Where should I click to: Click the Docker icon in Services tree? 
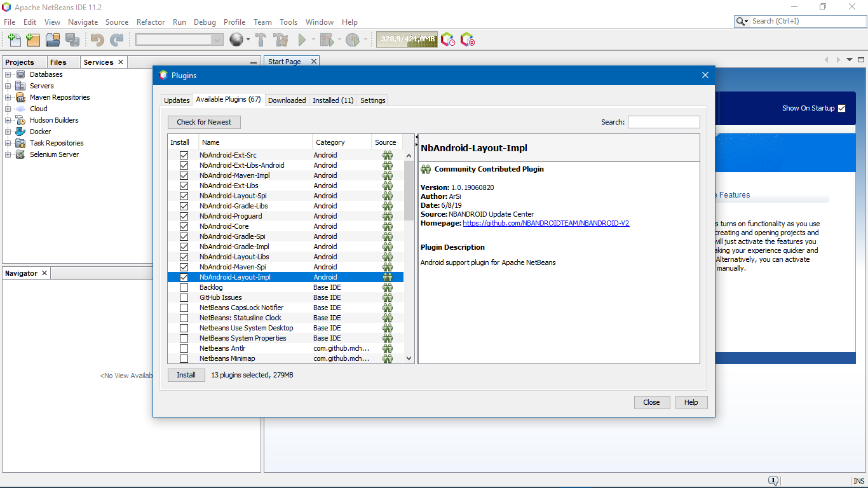point(21,132)
